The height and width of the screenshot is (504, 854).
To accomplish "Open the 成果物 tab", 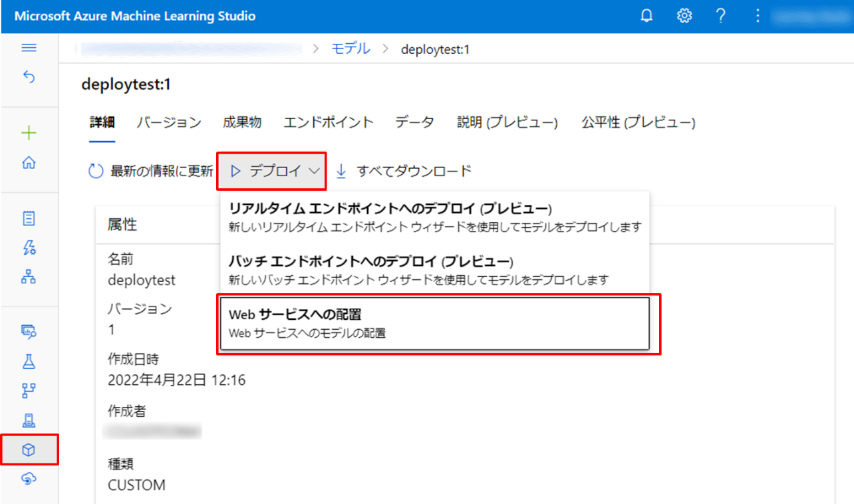I will pos(242,122).
